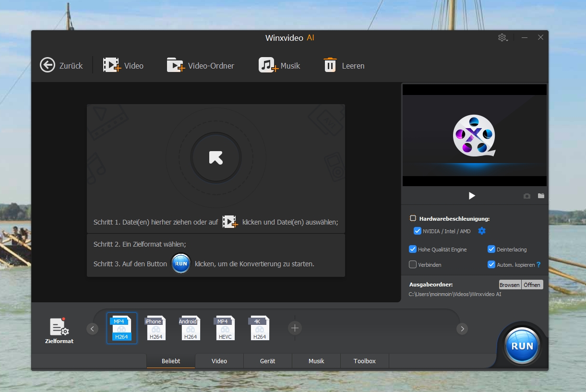Go back with the Zurück arrow
Viewport: 586px width, 392px height.
click(x=61, y=65)
